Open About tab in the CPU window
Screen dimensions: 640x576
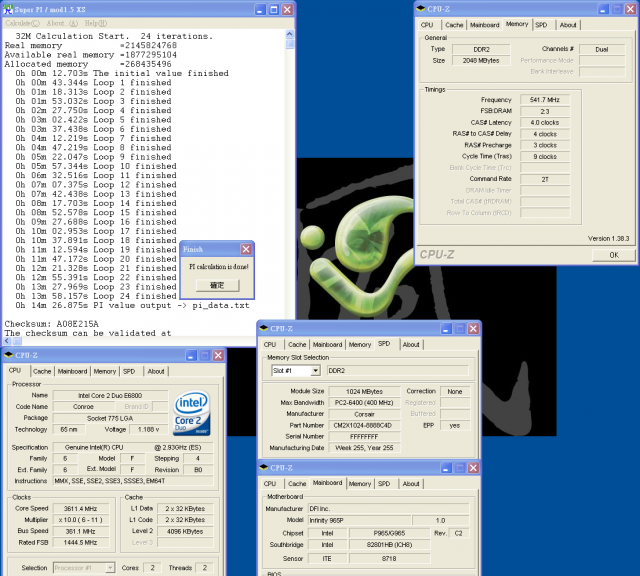point(156,371)
